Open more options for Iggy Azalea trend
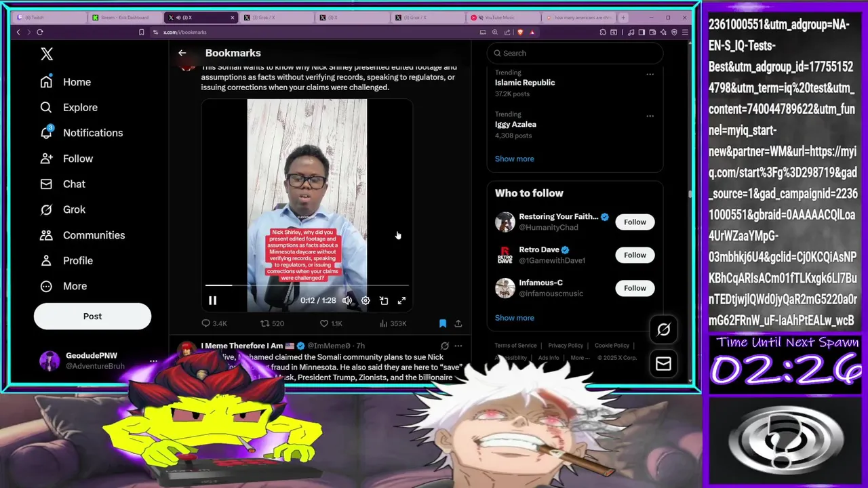This screenshot has height=488, width=868. point(650,116)
